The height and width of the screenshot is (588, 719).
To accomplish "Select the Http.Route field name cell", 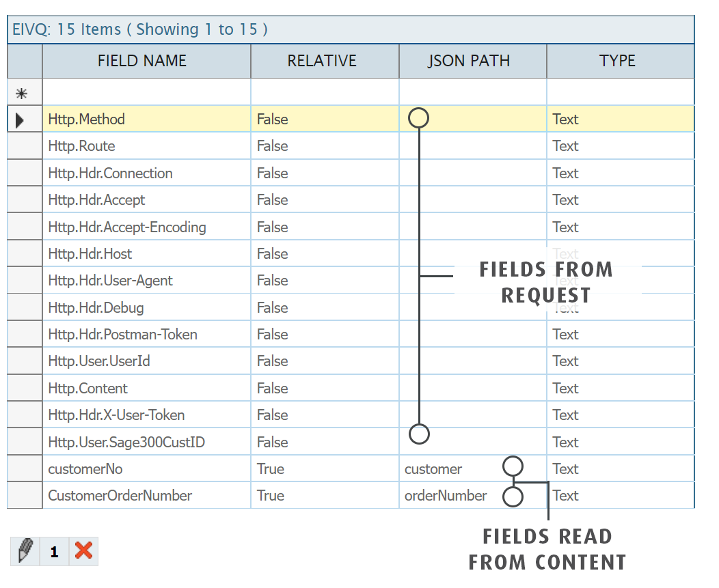I will click(x=82, y=146).
